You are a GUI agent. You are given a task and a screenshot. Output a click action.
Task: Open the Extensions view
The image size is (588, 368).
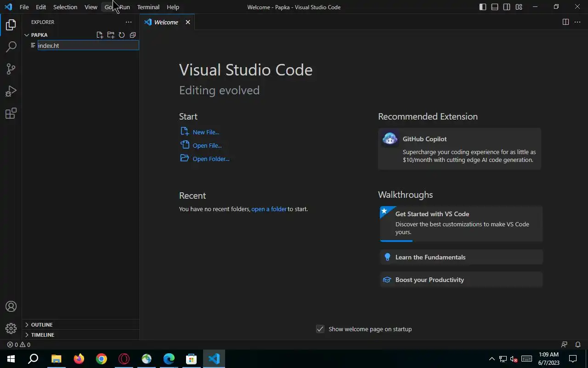click(11, 113)
